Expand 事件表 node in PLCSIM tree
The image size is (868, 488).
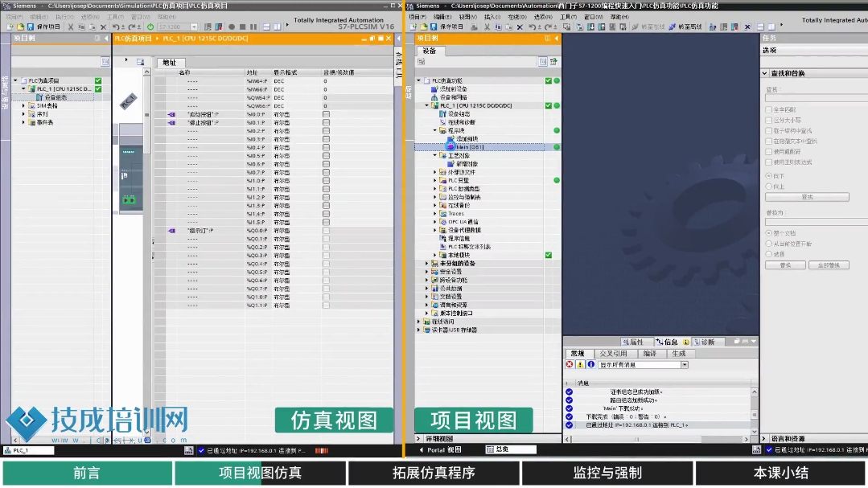[23, 122]
